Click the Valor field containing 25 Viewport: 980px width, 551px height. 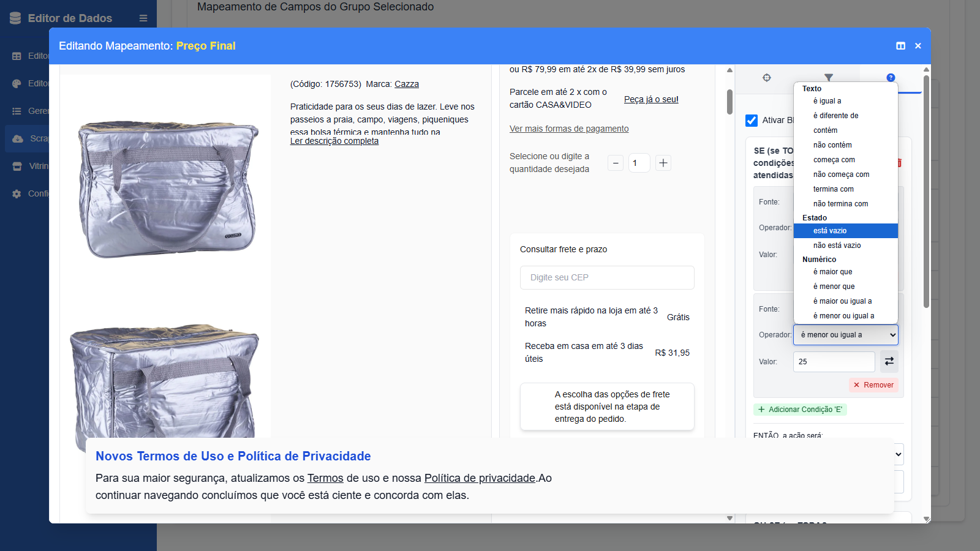pos(834,362)
